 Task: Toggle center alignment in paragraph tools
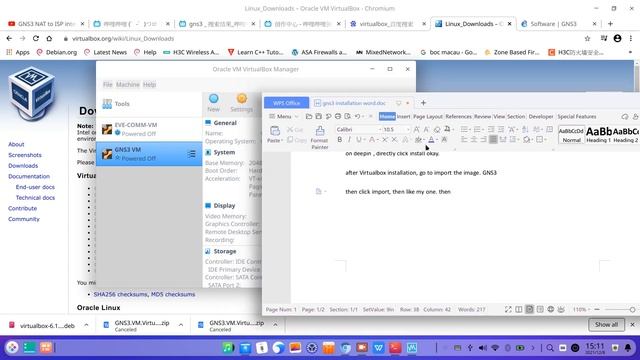474,140
